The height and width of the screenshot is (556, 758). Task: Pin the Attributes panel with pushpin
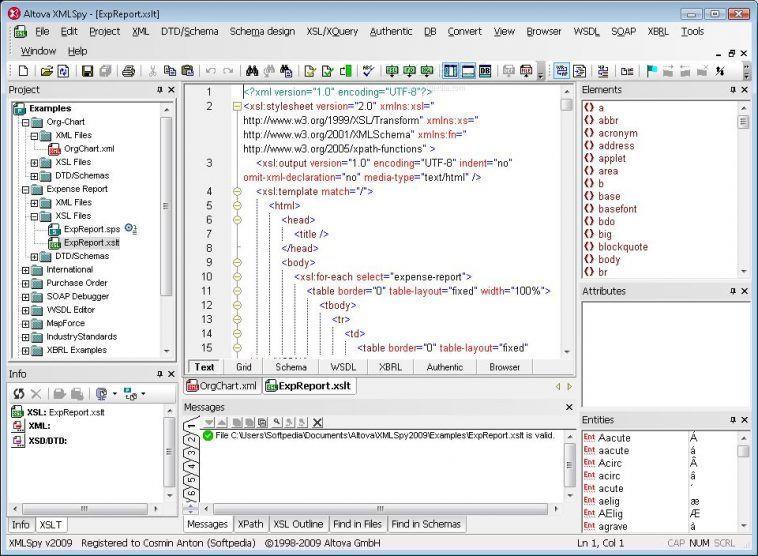click(733, 291)
